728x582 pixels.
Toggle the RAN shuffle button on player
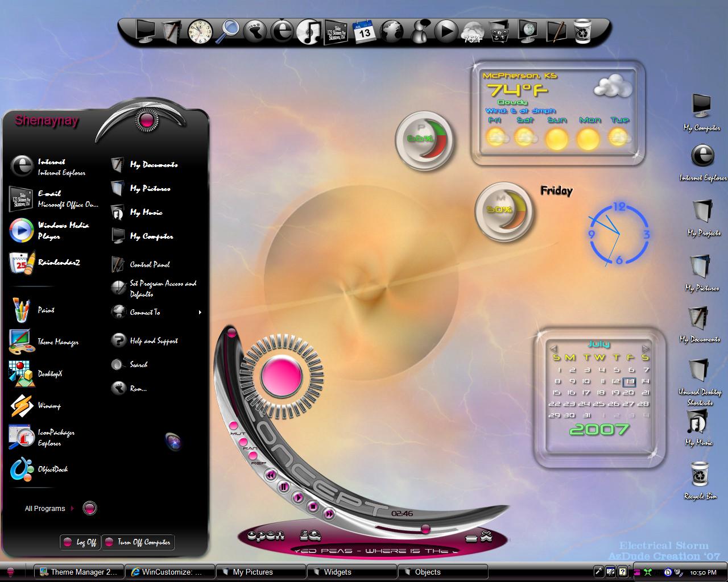point(243,442)
